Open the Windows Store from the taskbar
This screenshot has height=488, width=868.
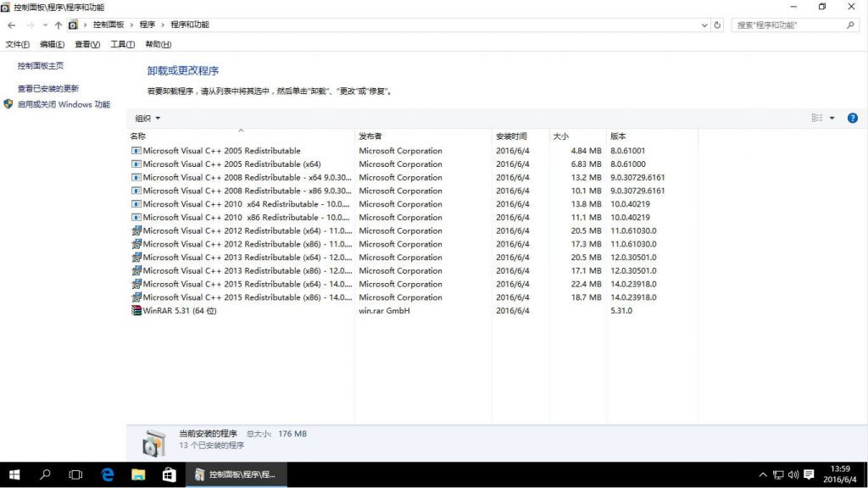[x=169, y=474]
